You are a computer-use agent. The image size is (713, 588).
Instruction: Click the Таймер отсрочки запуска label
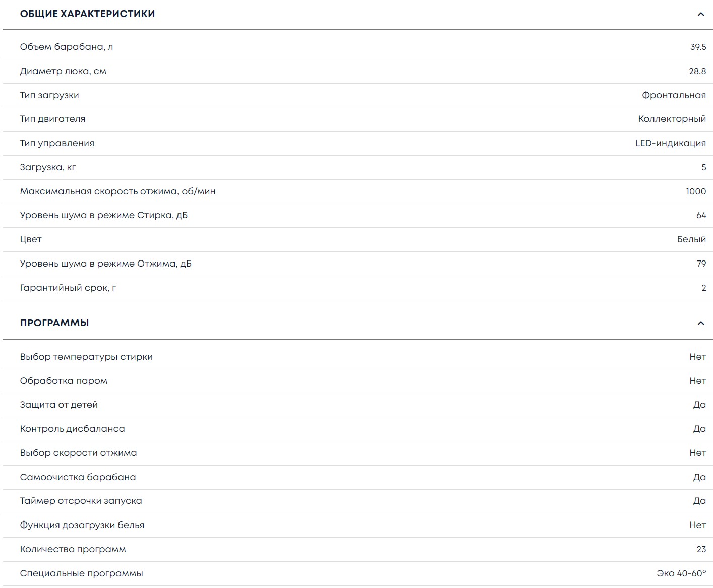tap(81, 501)
